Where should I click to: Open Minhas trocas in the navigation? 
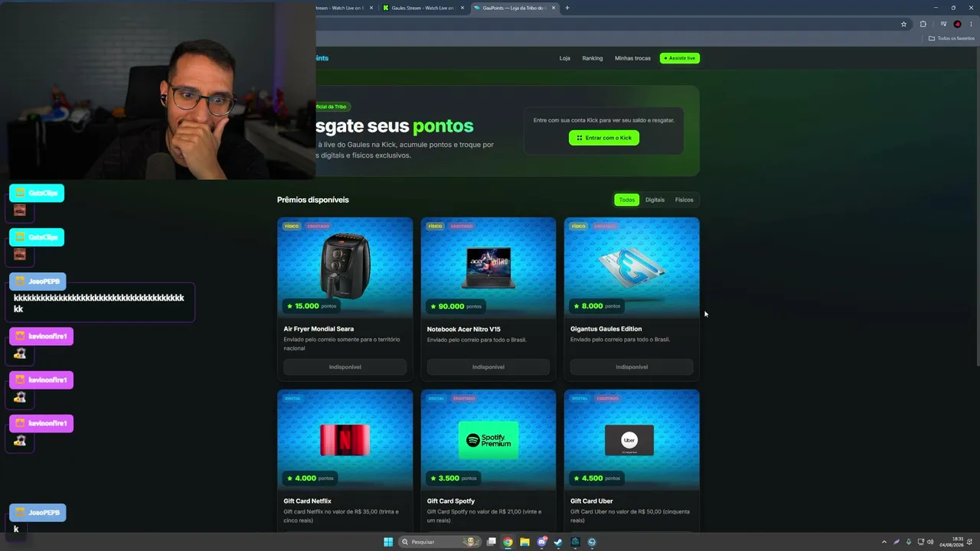pyautogui.click(x=632, y=58)
